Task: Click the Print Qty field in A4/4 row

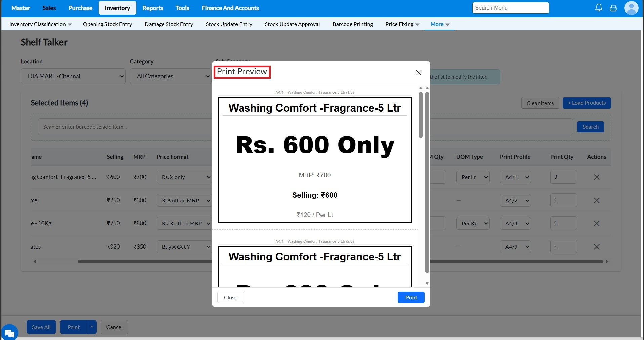Action: (564, 223)
